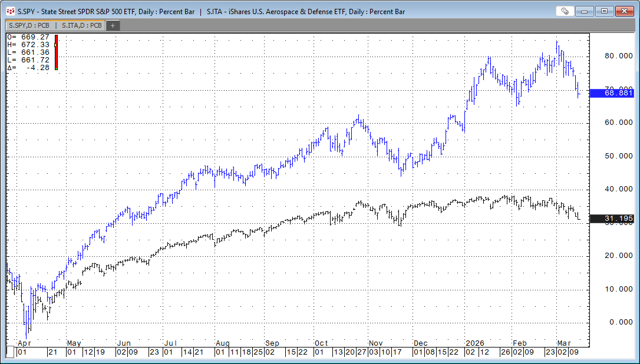Click the 2026 year label on the time axis
This screenshot has width=640, height=364.
(475, 343)
